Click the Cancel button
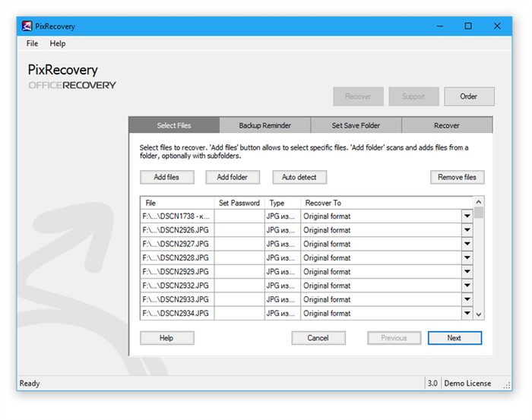This screenshot has height=420, width=532. pos(318,338)
